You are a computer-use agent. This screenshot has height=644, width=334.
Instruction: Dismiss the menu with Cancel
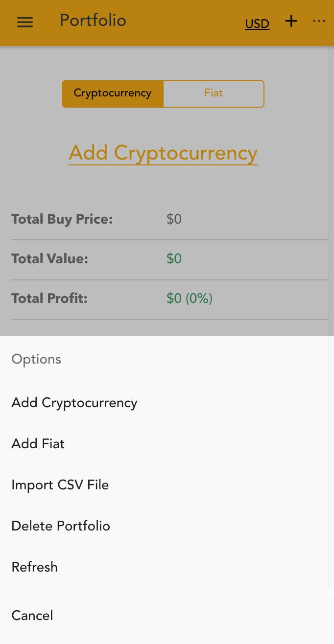click(32, 616)
